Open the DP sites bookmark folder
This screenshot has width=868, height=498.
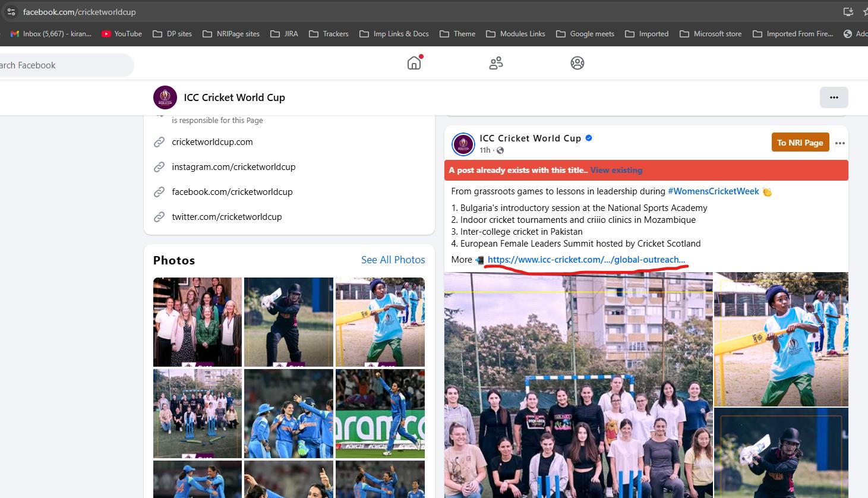click(x=172, y=34)
